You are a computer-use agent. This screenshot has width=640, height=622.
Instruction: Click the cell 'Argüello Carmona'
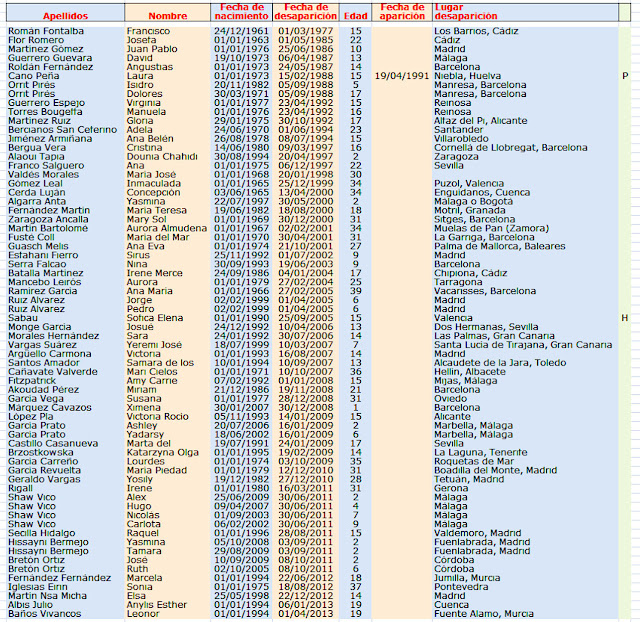coord(49,354)
